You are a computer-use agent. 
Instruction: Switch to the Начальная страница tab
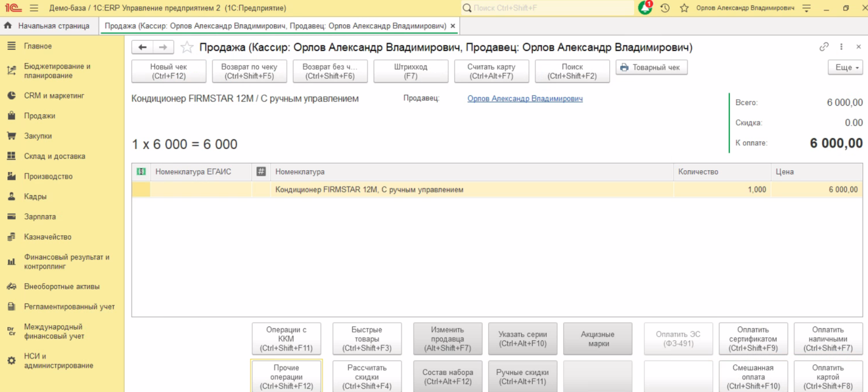click(47, 26)
